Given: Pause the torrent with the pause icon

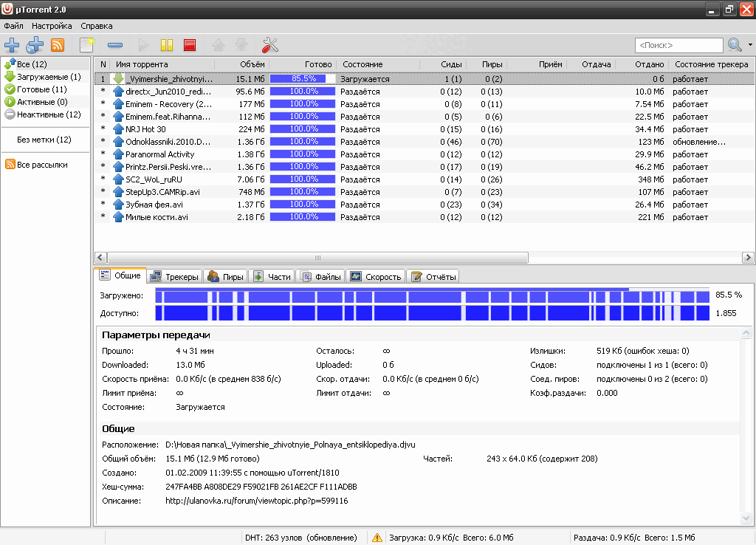Looking at the screenshot, I should 166,45.
